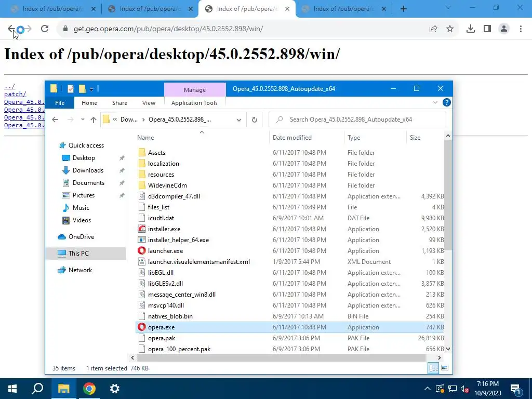Open Music in navigation pane
The height and width of the screenshot is (399, 532).
point(81,208)
